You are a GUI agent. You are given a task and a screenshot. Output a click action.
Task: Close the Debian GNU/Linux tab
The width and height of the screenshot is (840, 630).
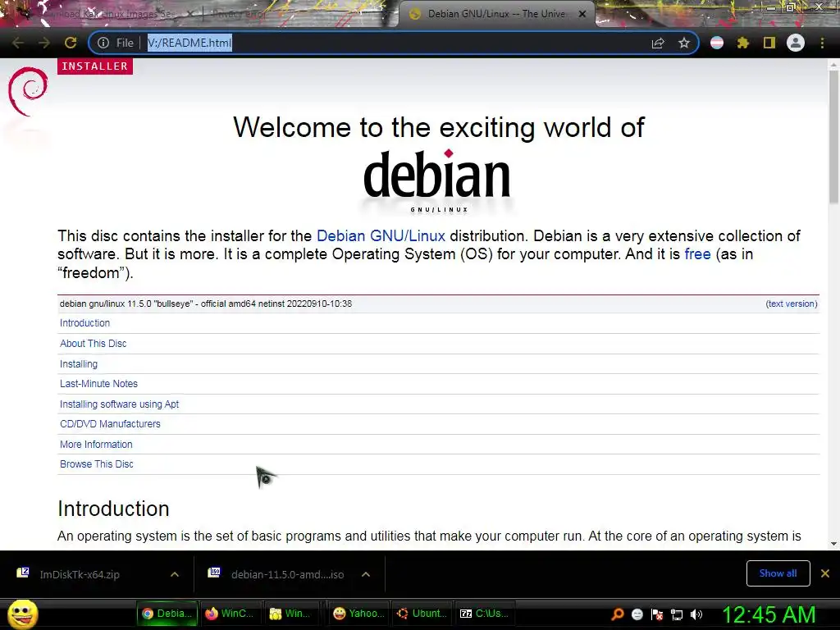click(582, 14)
